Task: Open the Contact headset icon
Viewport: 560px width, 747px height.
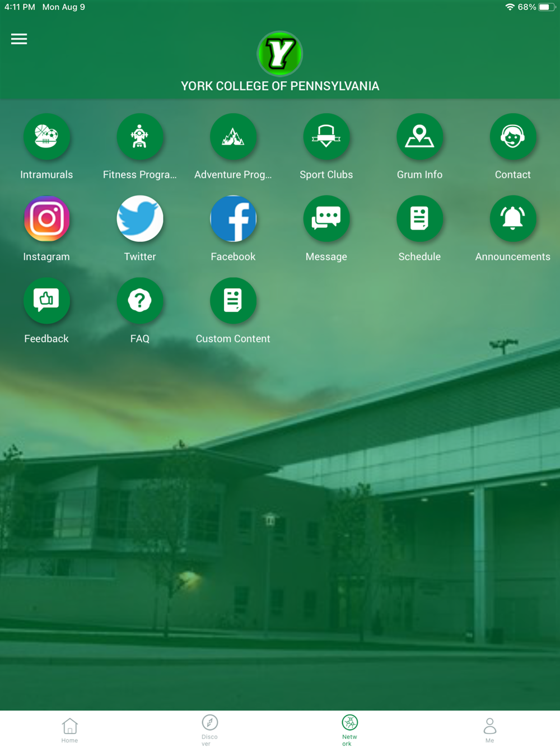Action: click(513, 137)
